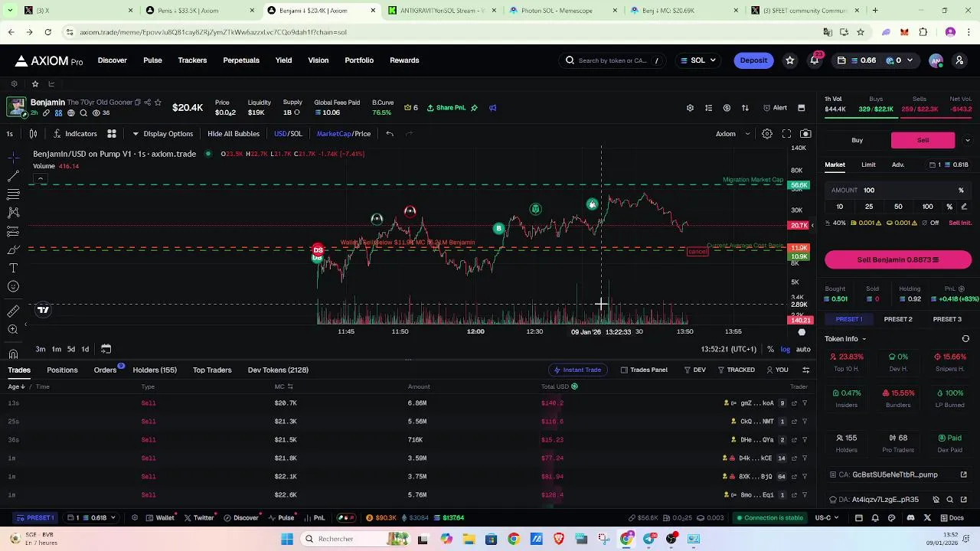
Task: Open the notifications bell with red badge
Action: (x=815, y=60)
